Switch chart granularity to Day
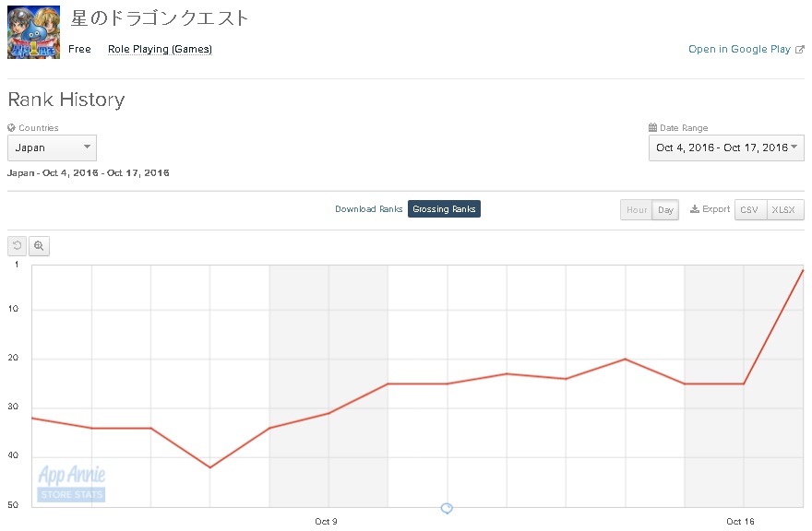The height and width of the screenshot is (531, 812). click(665, 210)
